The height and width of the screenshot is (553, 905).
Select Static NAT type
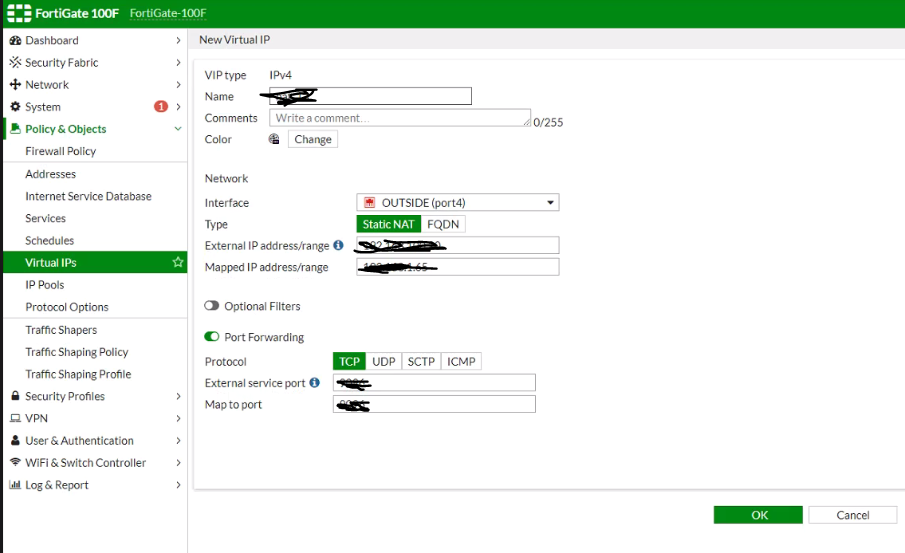click(x=388, y=224)
